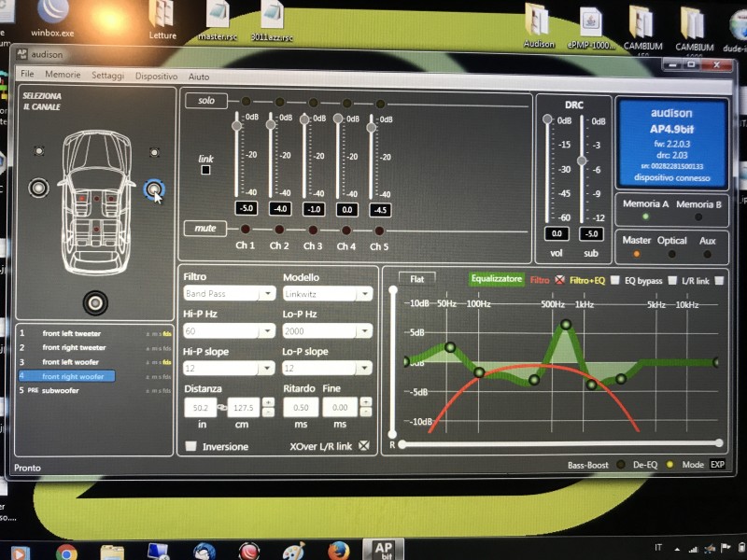The image size is (747, 560).
Task: Enable EQ bypass checkbox
Action: pos(672,281)
